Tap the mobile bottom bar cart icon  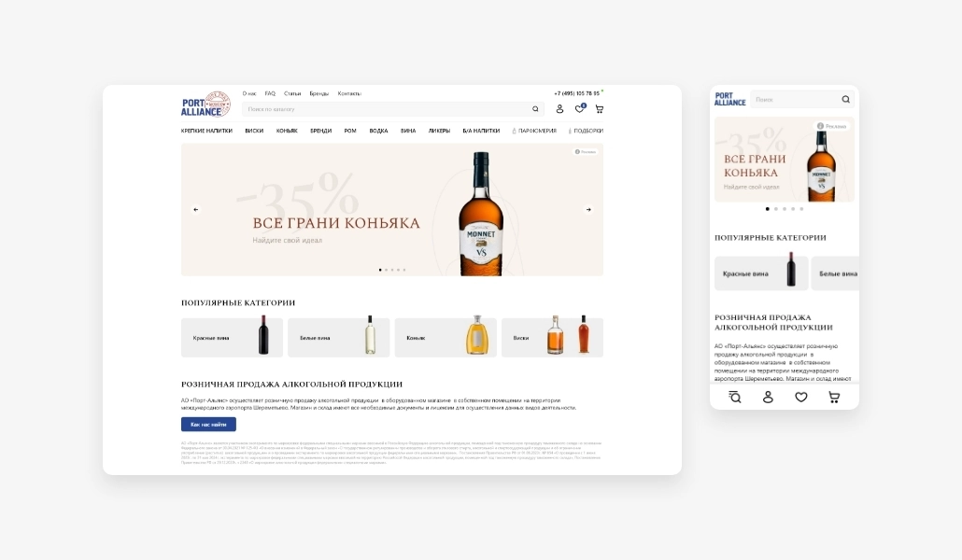834,397
